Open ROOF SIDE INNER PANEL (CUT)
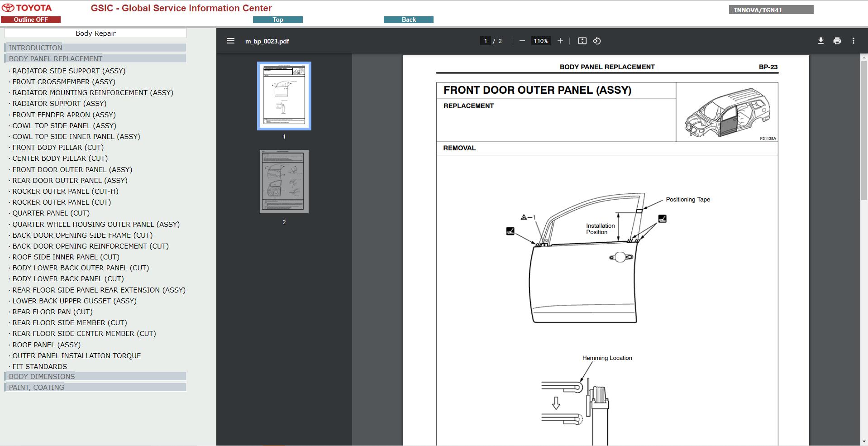 point(66,257)
